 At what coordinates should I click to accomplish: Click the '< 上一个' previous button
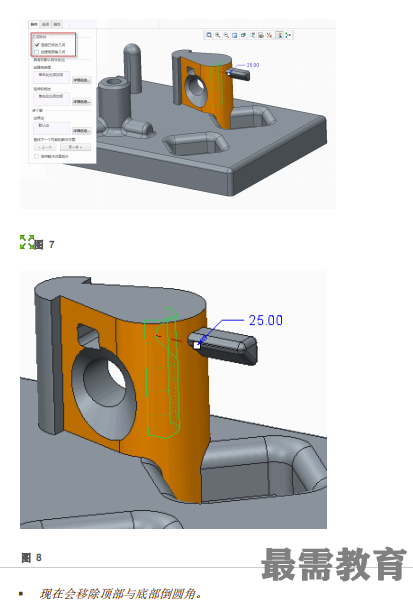(45, 147)
